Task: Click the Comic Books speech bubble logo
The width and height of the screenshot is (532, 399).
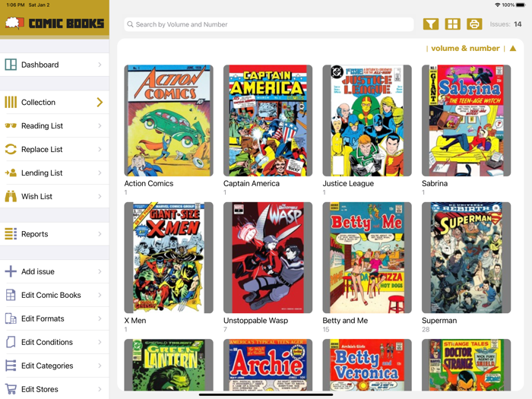Action: pos(14,23)
